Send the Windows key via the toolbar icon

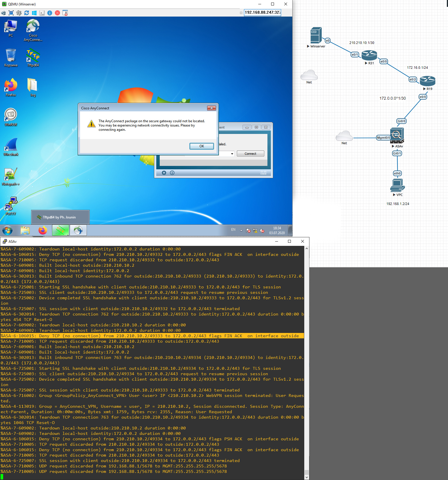(34, 13)
